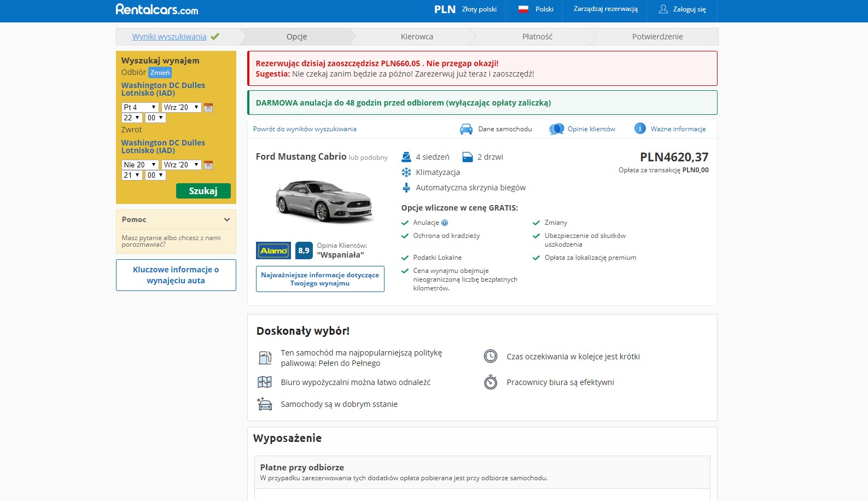The height and width of the screenshot is (501, 868).
Task: Click the car icon beside Dane samochodu
Action: (x=466, y=129)
